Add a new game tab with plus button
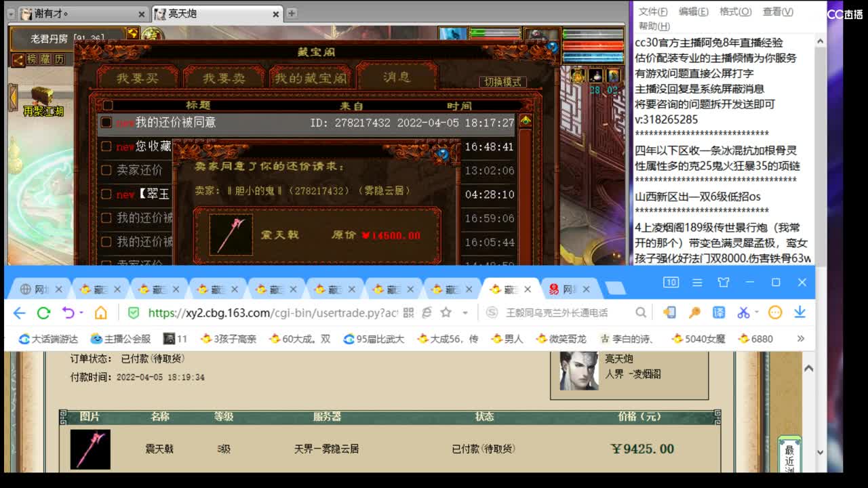Image resolution: width=868 pixels, height=488 pixels. [292, 13]
